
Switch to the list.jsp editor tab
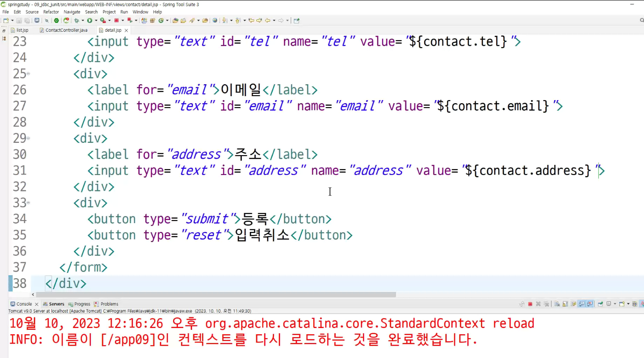tap(19, 30)
